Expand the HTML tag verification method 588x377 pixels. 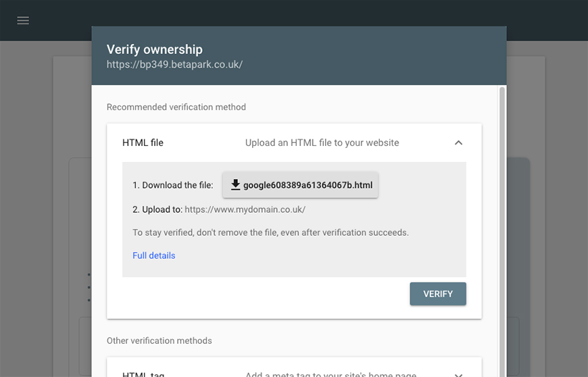pyautogui.click(x=458, y=375)
